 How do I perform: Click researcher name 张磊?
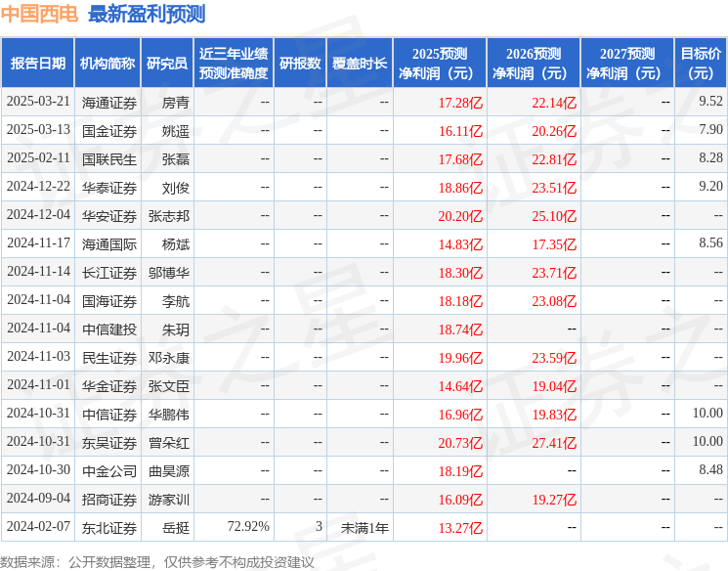tap(176, 159)
